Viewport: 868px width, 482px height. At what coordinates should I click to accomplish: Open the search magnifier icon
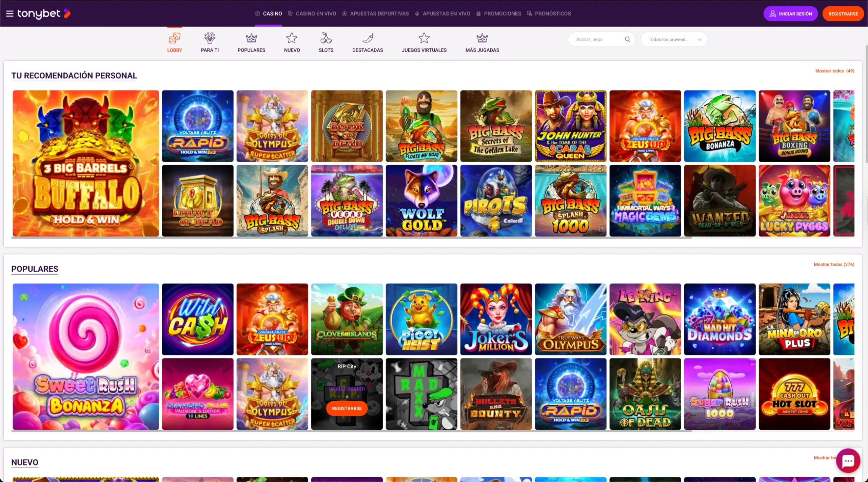628,39
